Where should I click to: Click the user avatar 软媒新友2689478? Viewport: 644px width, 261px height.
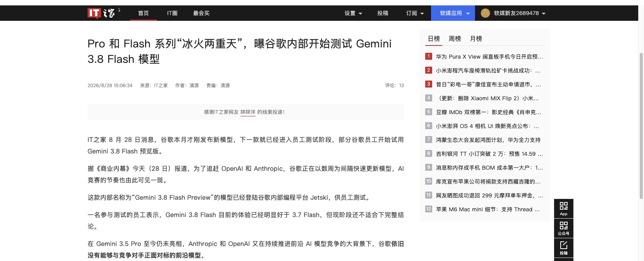coord(485,13)
